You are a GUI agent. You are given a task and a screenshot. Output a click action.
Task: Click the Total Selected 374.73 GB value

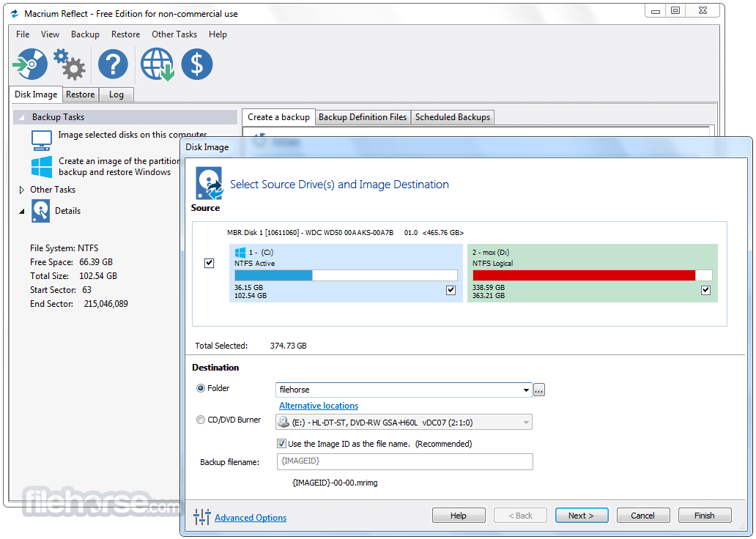pyautogui.click(x=289, y=346)
